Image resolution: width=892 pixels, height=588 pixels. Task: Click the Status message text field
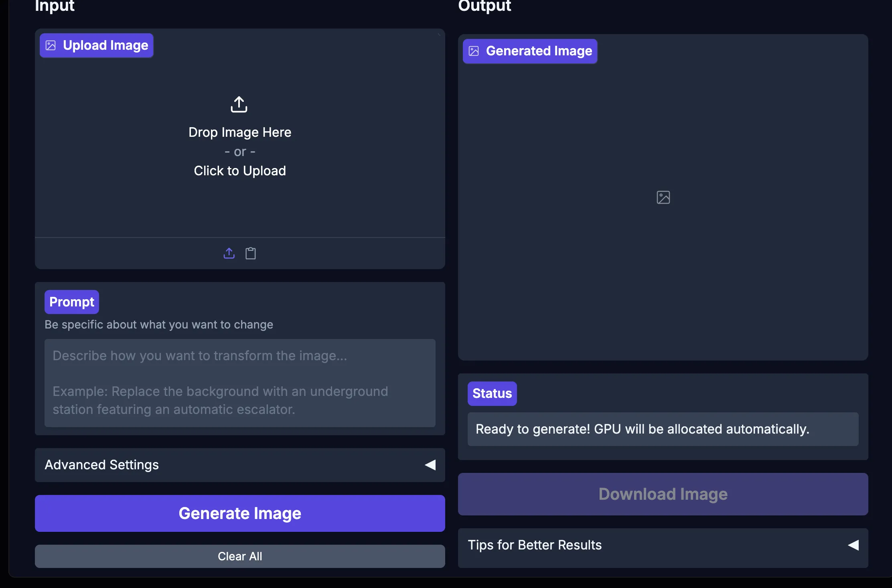click(663, 429)
